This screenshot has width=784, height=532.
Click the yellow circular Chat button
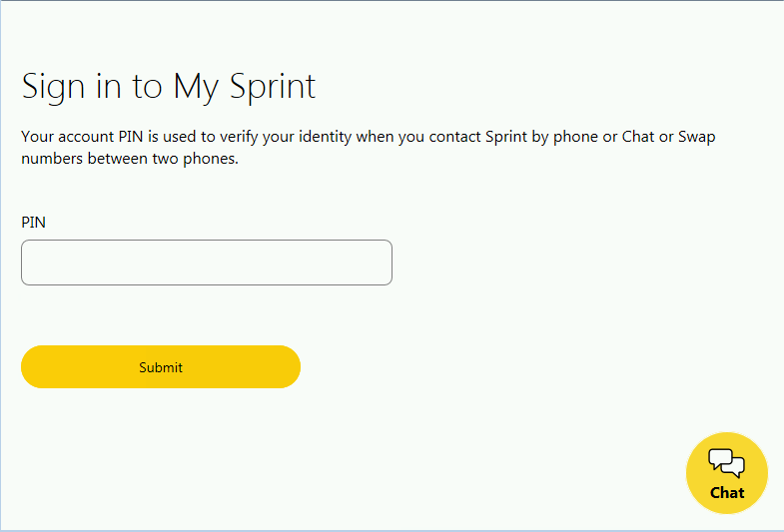(x=727, y=473)
